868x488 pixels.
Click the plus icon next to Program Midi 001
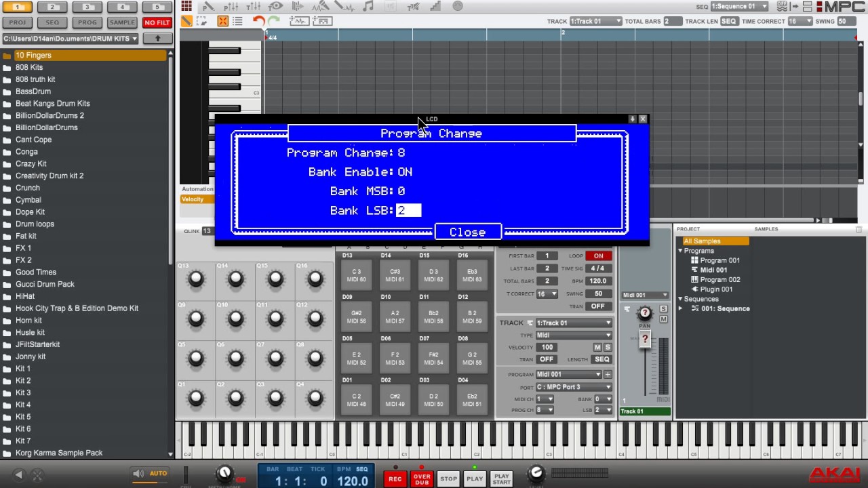[x=608, y=374]
